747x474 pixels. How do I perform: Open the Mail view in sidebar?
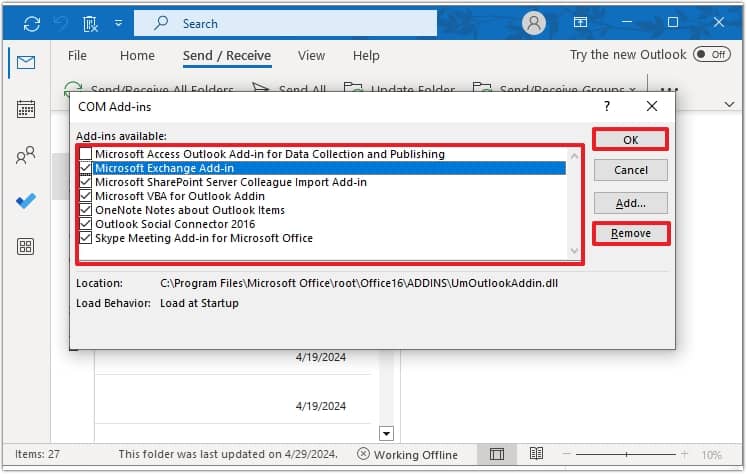26,62
